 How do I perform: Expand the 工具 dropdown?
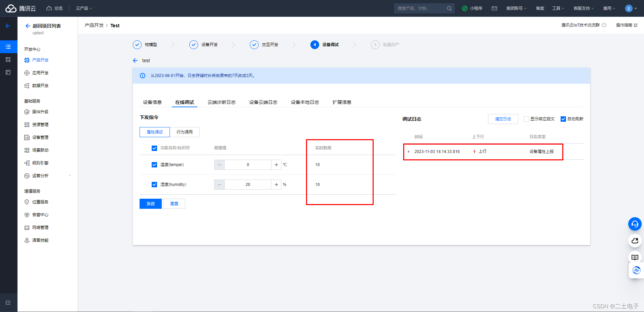[558, 8]
